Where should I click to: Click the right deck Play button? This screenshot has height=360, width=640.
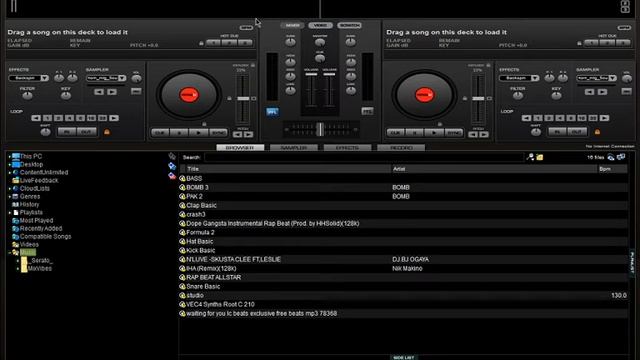tap(434, 133)
